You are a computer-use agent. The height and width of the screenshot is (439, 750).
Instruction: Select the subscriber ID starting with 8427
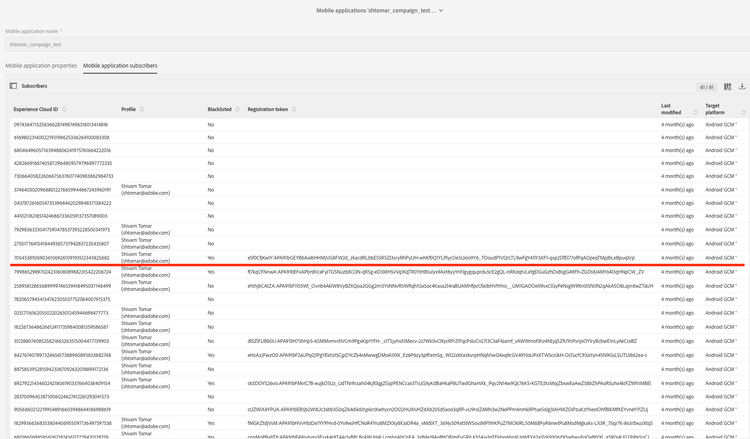[62, 356]
